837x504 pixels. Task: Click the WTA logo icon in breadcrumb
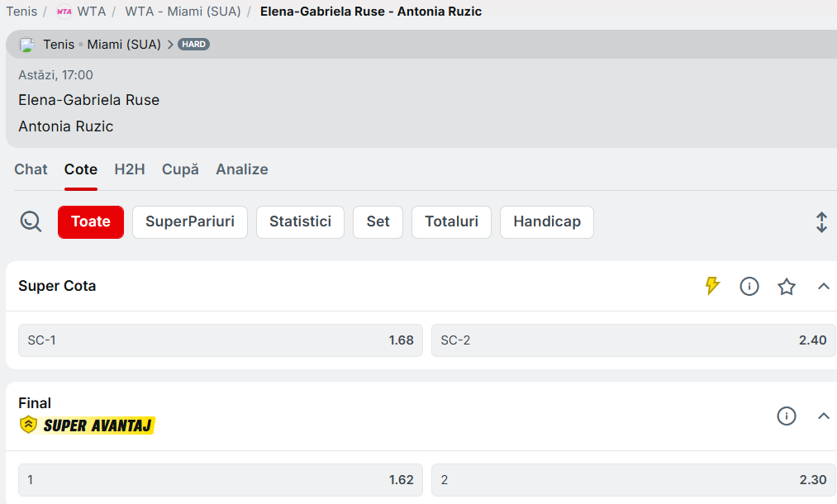(64, 12)
